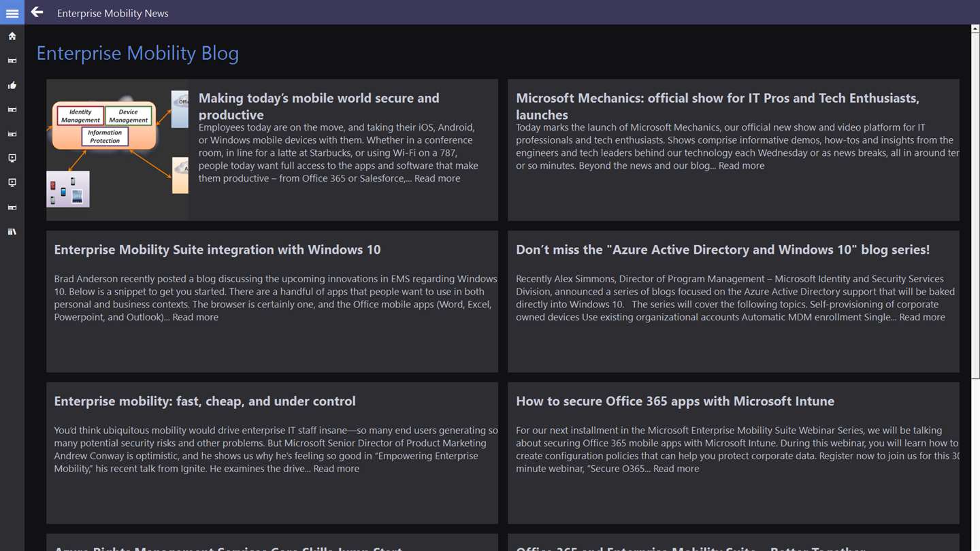Select news icon directly below thumbs-up icon
The width and height of the screenshot is (980, 551).
12,110
